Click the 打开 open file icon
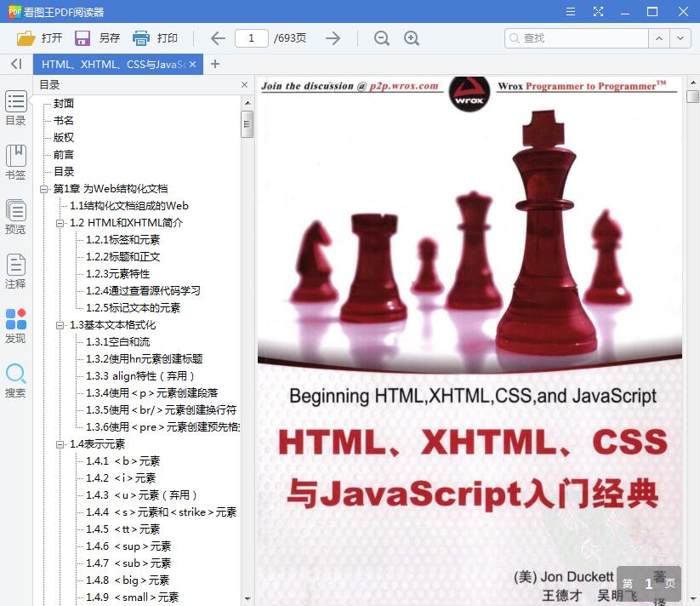The width and height of the screenshot is (700, 606). [26, 37]
